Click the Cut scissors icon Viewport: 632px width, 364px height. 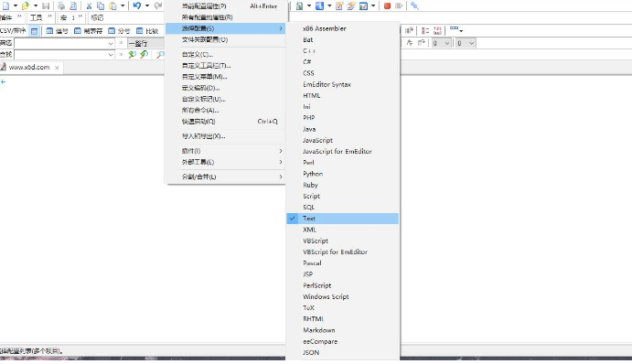click(89, 5)
